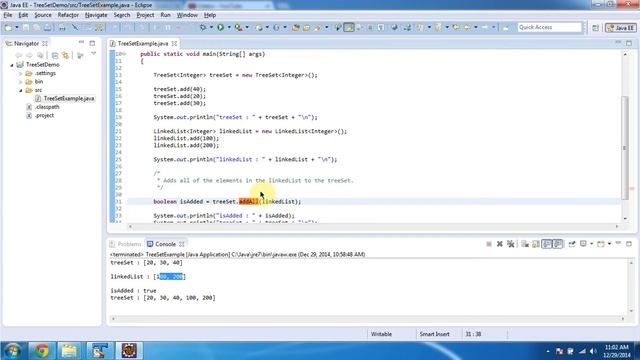Open Navigator view menu dropdown triangle
The height and width of the screenshot is (360, 640).
tap(93, 54)
